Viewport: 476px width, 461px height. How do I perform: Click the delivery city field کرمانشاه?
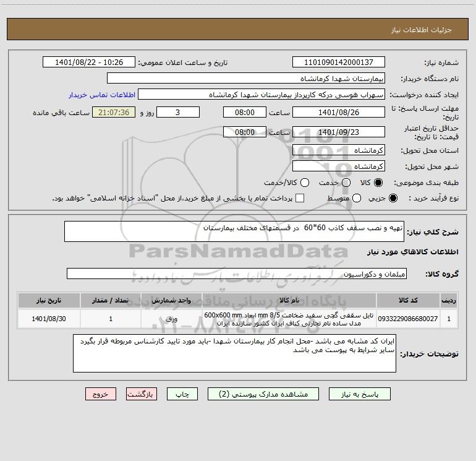coord(339,166)
